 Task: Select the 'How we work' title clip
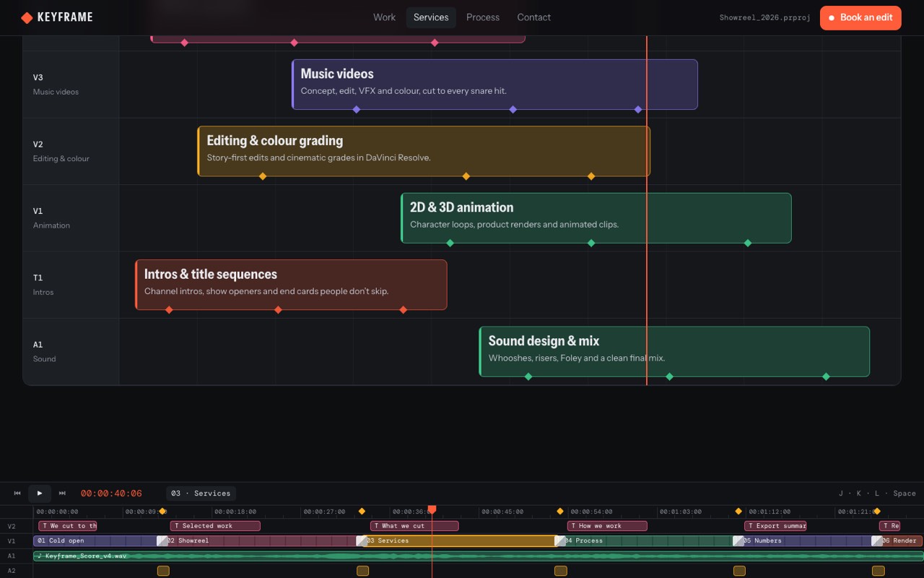tap(607, 526)
